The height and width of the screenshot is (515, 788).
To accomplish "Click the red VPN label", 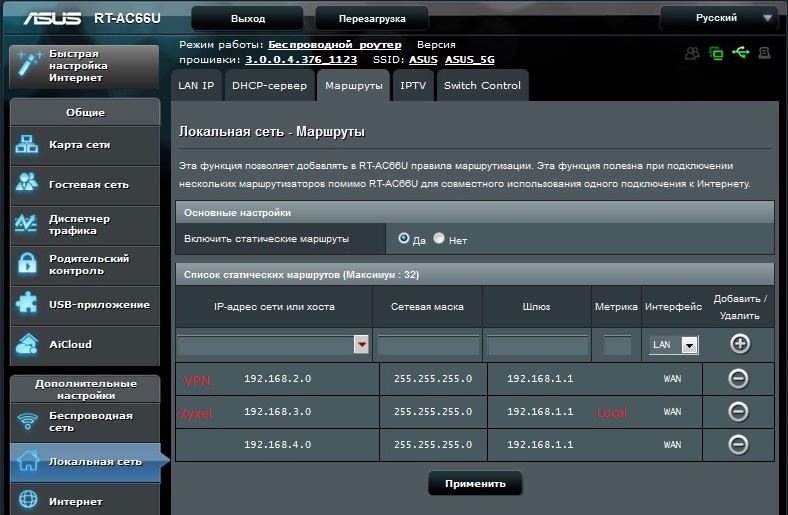I will click(196, 381).
